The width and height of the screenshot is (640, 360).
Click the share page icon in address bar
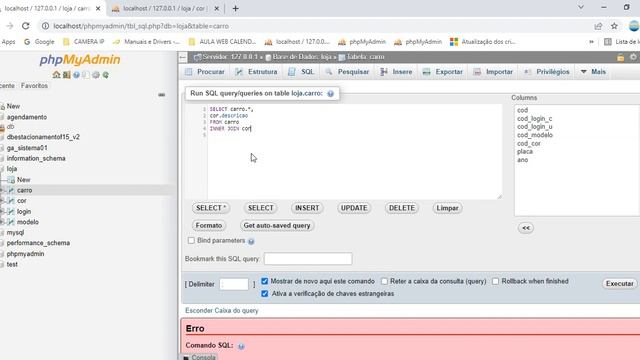[598, 26]
